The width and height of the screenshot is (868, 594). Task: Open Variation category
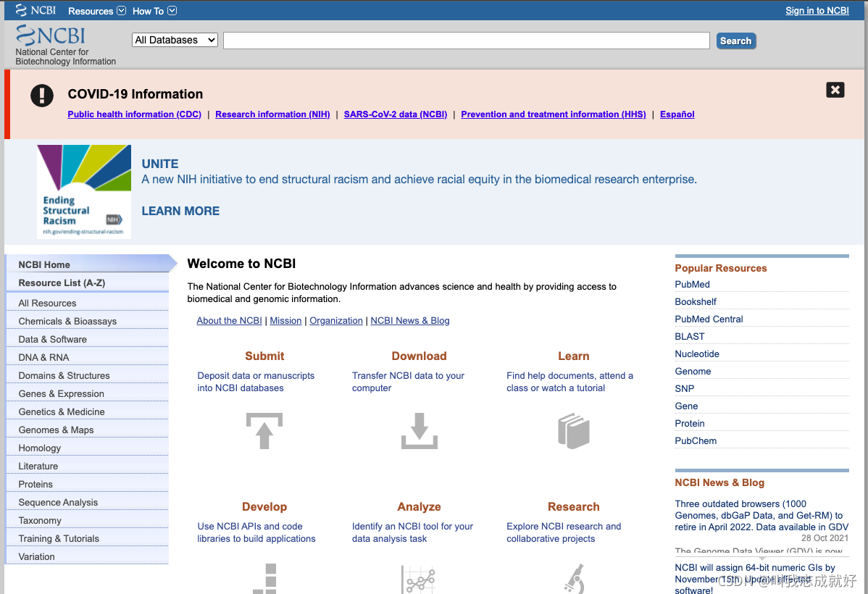(x=88, y=556)
